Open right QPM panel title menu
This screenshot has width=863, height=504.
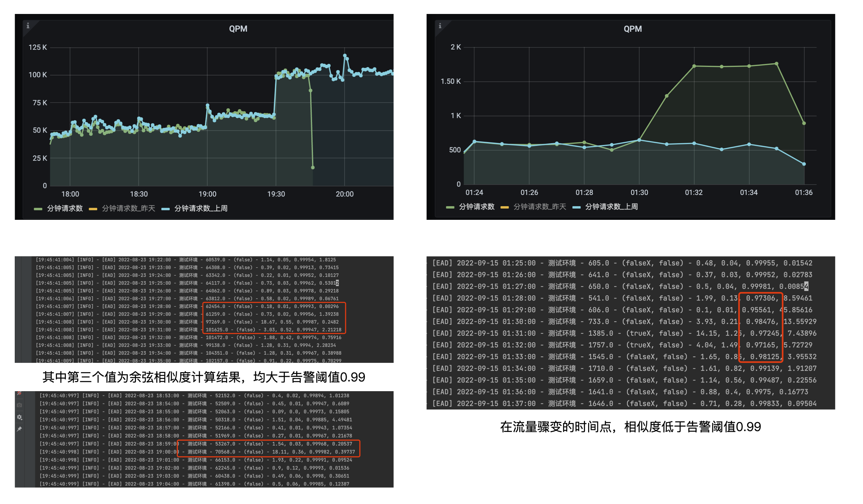click(632, 29)
